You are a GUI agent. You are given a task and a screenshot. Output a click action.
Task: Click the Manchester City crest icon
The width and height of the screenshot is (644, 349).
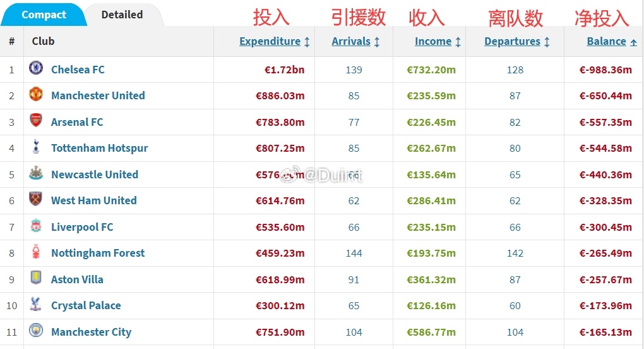36,330
